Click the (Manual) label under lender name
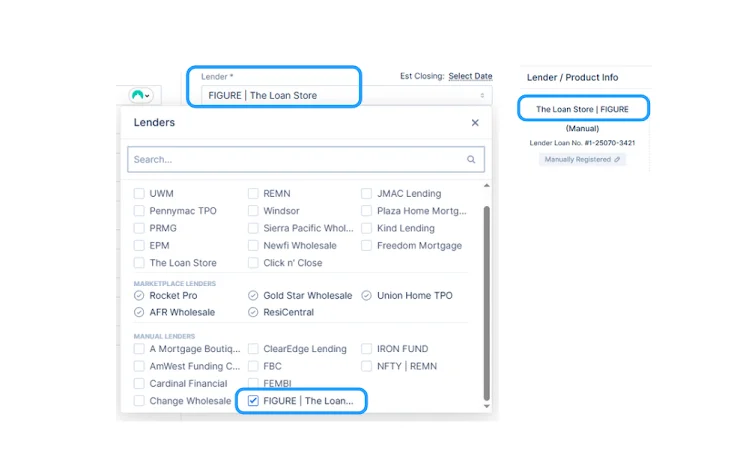740x468 pixels. pos(582,128)
